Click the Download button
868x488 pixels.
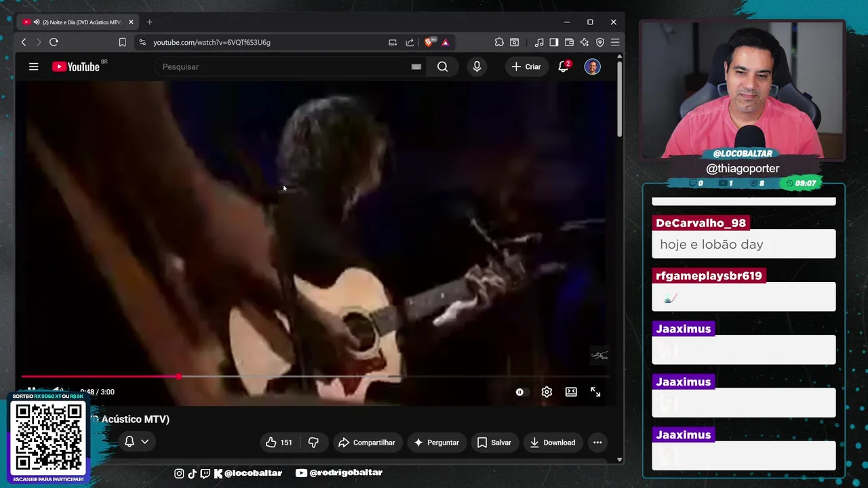tap(553, 443)
